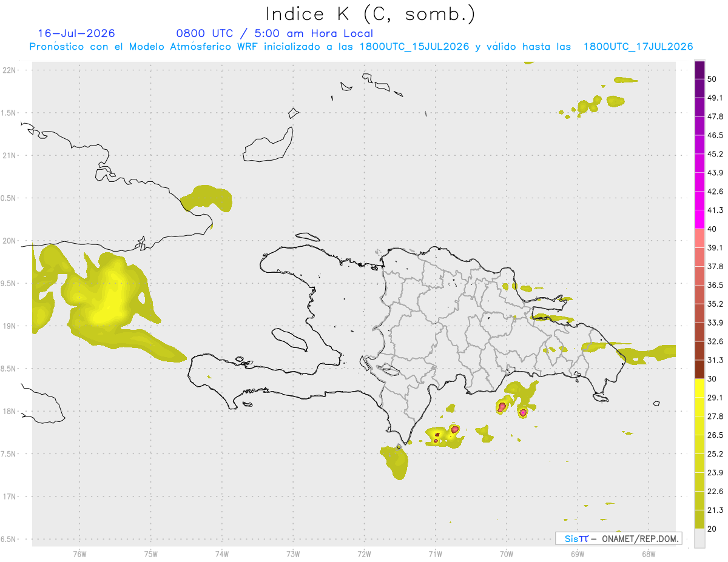
Task: Click latitude axis label "21N"
Action: tap(10, 156)
